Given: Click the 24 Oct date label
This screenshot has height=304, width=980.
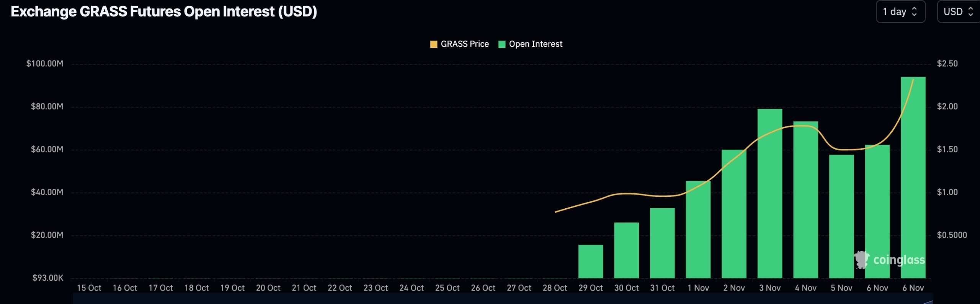Looking at the screenshot, I should [412, 288].
